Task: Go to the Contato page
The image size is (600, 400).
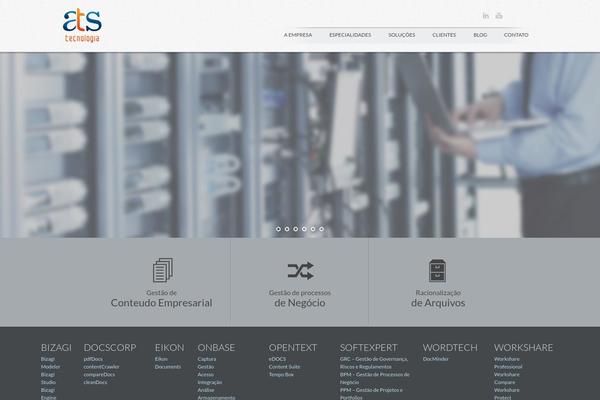Action: coord(516,35)
